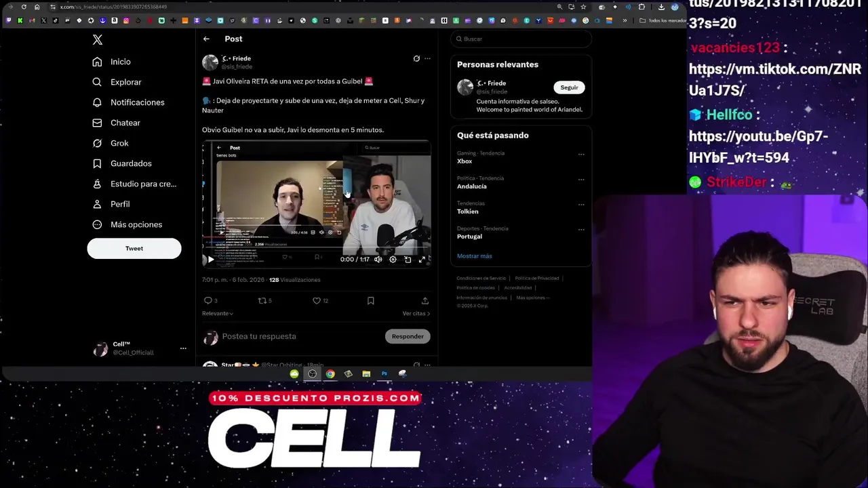
Task: Open the Todos los marcadores folder
Action: pos(664,20)
